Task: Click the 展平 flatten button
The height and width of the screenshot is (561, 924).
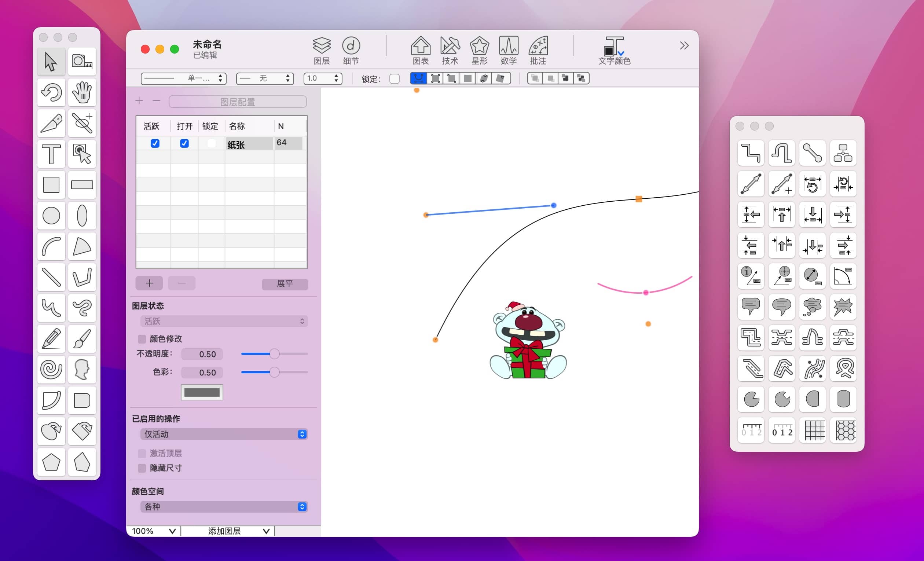Action: coord(285,284)
